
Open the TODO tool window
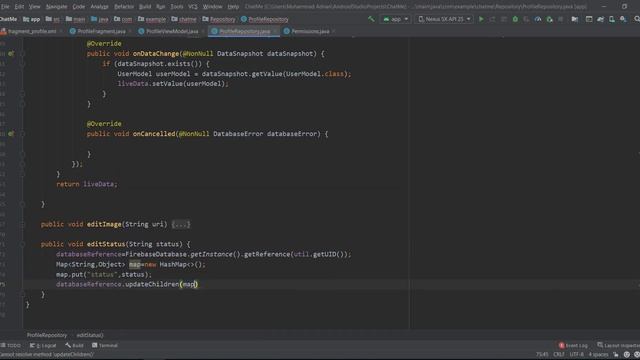(x=11, y=345)
